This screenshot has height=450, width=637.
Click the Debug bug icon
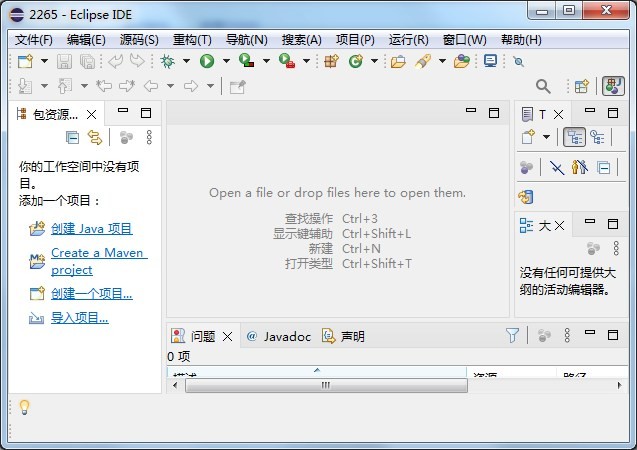tap(167, 61)
